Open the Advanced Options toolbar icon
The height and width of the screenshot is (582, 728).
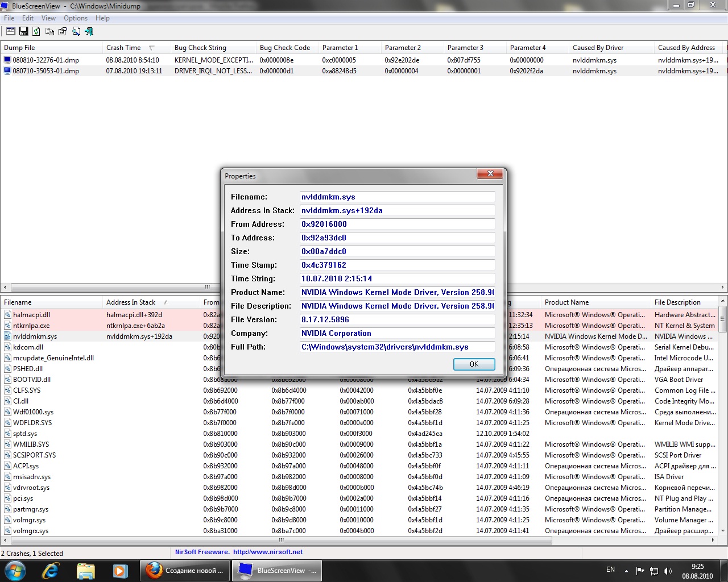click(11, 31)
